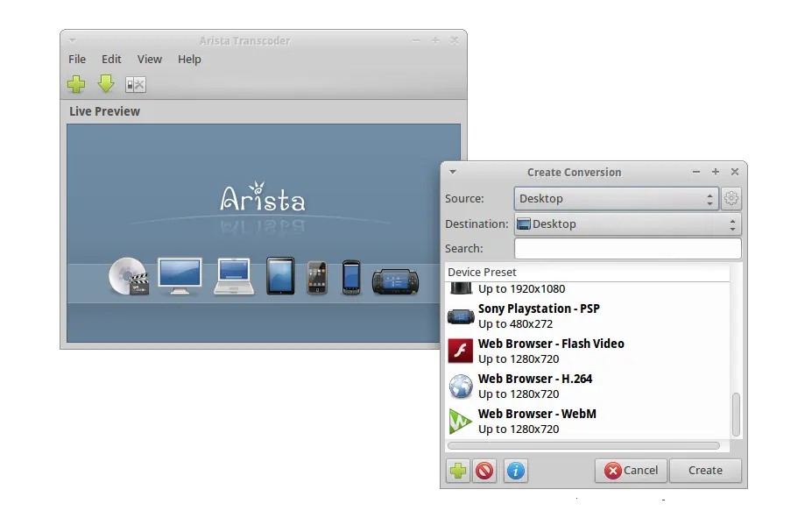Select the Web Browser - WebM preset

pyautogui.click(x=588, y=421)
